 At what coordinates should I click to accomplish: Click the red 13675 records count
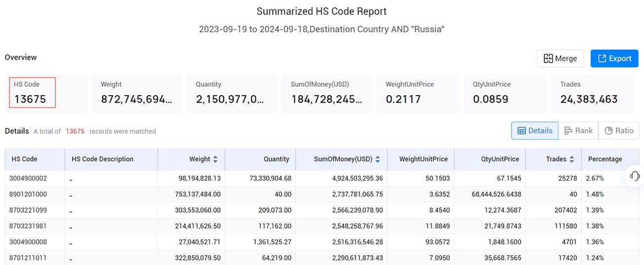click(75, 131)
